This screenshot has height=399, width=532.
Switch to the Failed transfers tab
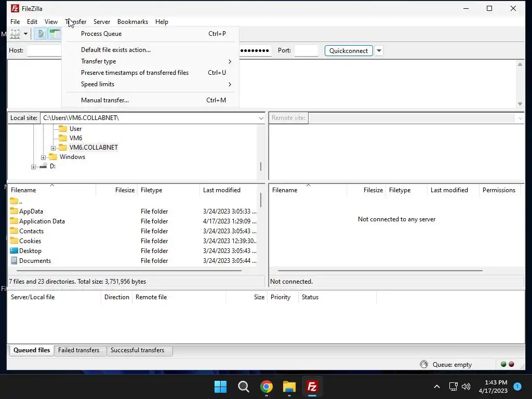[x=79, y=350]
